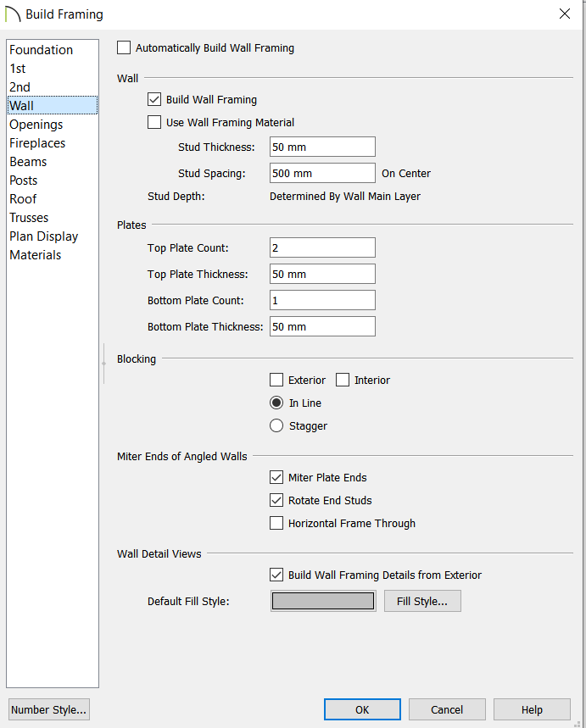
Task: Open the 2nd floor panel
Action: point(52,86)
